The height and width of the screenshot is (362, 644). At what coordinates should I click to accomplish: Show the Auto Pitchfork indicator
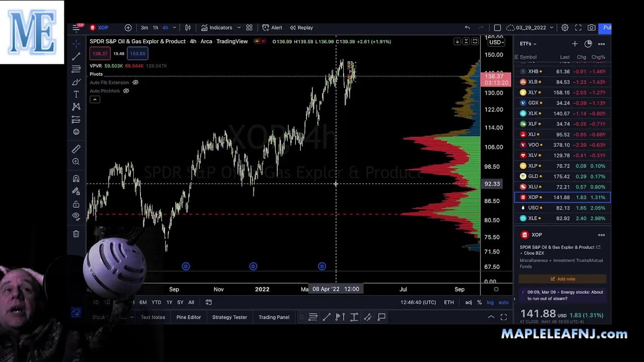[126, 91]
